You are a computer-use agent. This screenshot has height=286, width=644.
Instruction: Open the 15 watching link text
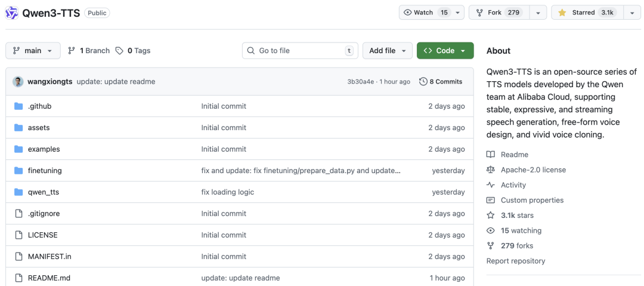521,230
